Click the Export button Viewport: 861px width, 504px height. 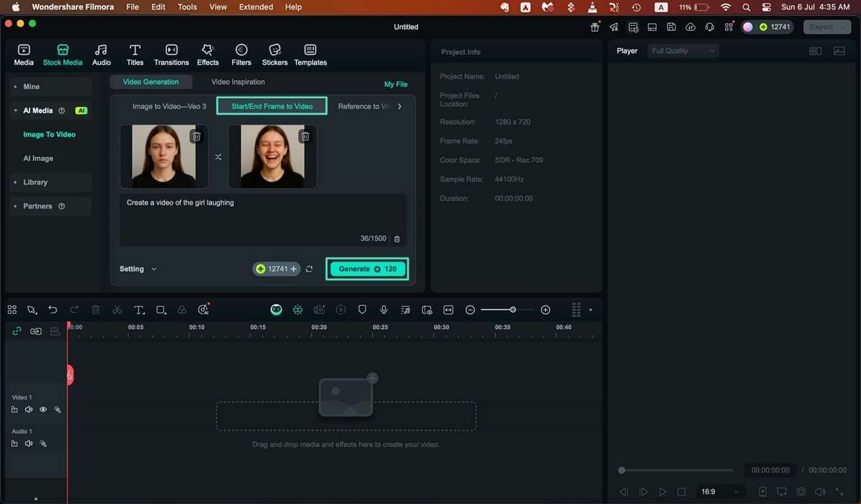click(x=827, y=27)
